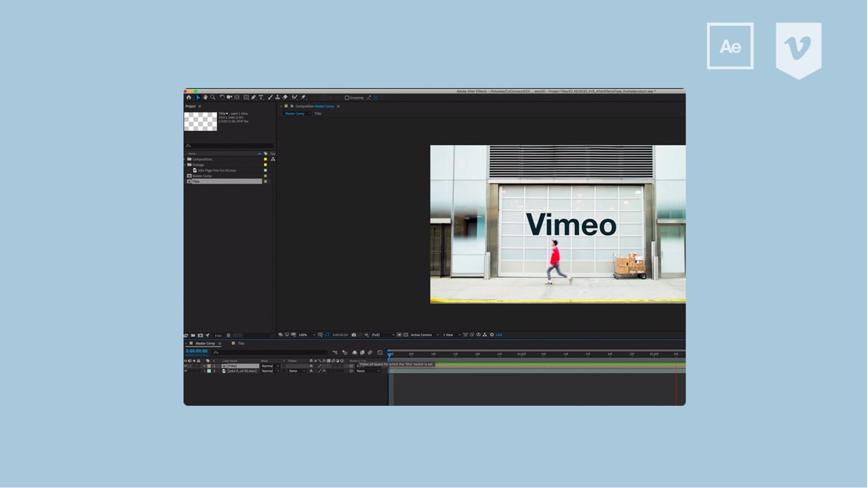Select the Rotation tool

[222, 98]
